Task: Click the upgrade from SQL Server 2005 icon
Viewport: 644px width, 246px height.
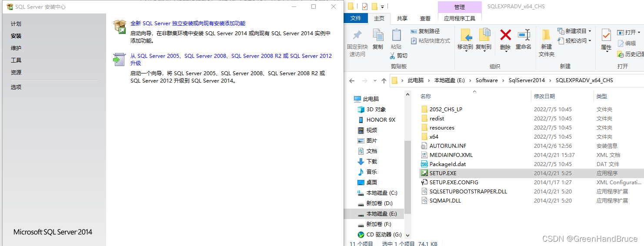Action: 119,60
